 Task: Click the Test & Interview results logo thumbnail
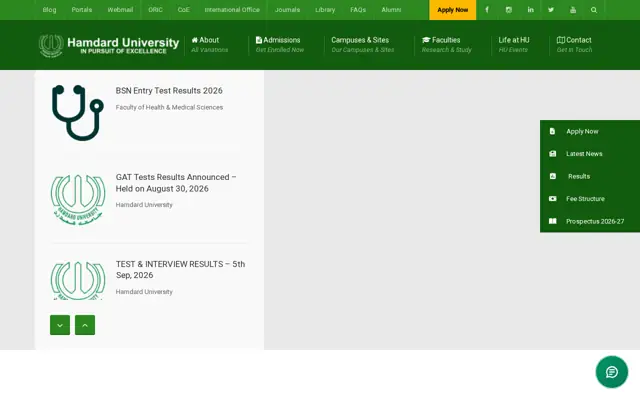pyautogui.click(x=78, y=280)
